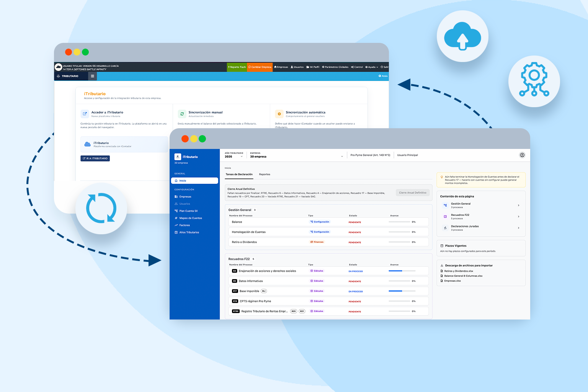Click progress bar on Enajenación de acciones row
The image size is (588, 392).
(402, 271)
